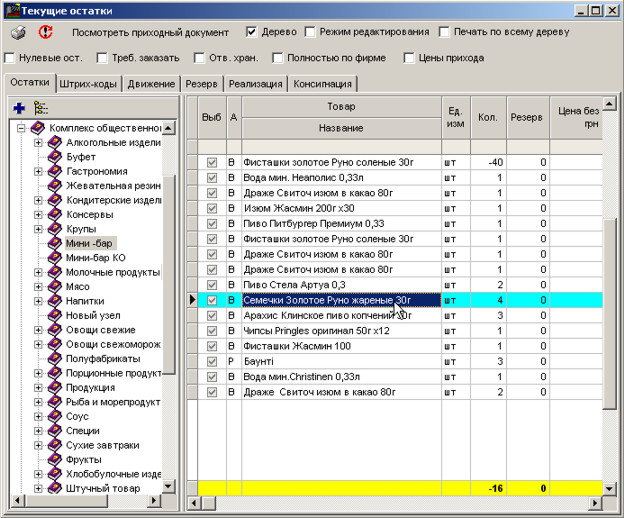Click the Кол. column header

(x=488, y=116)
